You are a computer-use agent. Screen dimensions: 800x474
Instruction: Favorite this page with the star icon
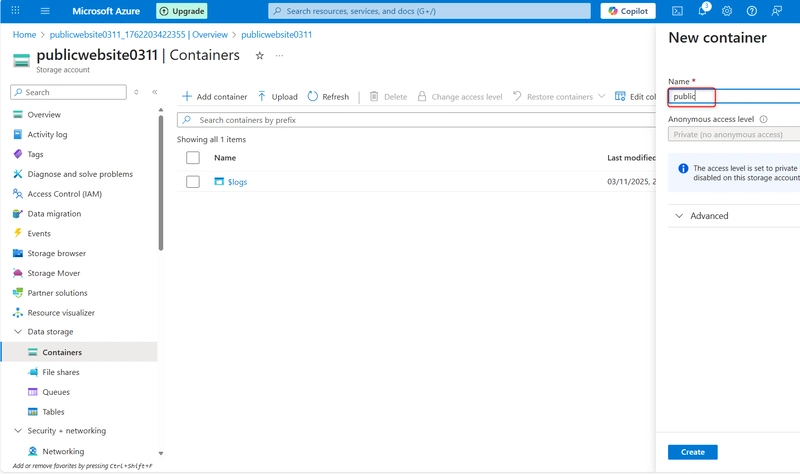[260, 56]
